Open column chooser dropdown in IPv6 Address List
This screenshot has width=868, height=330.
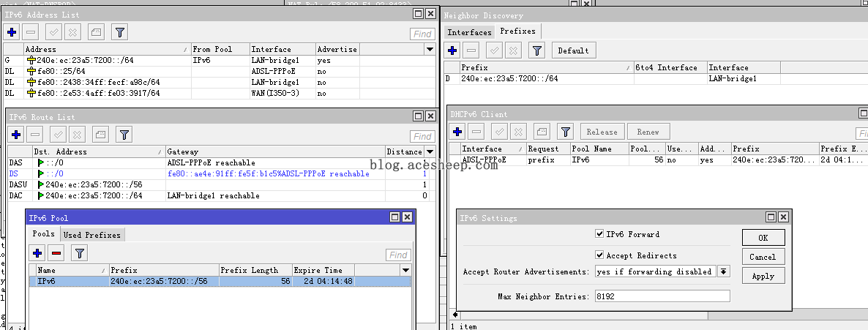(430, 49)
